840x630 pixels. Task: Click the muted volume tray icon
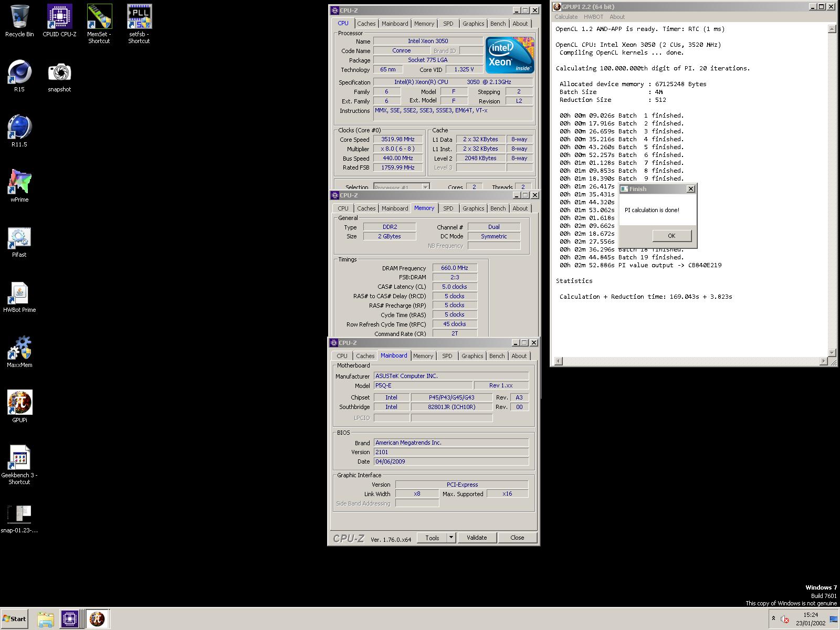click(785, 619)
